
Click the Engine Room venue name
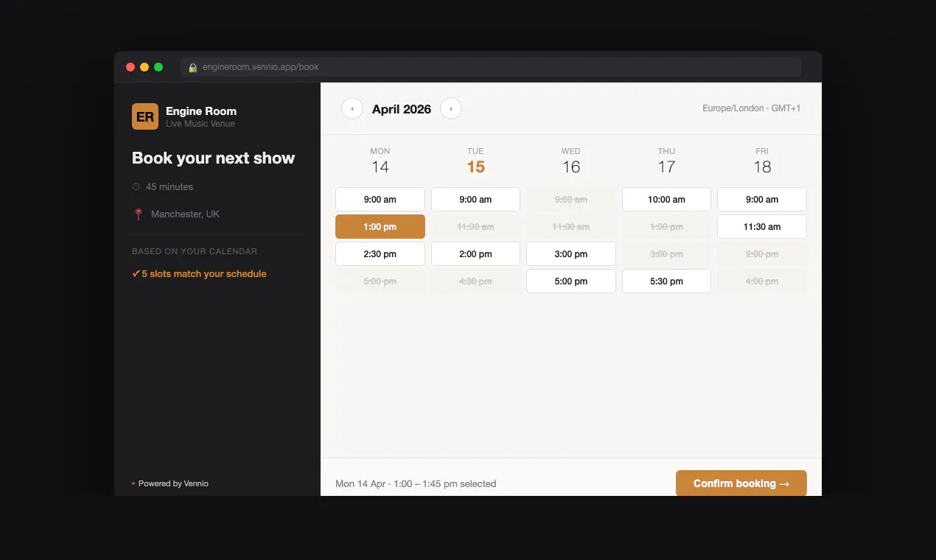pyautogui.click(x=201, y=111)
